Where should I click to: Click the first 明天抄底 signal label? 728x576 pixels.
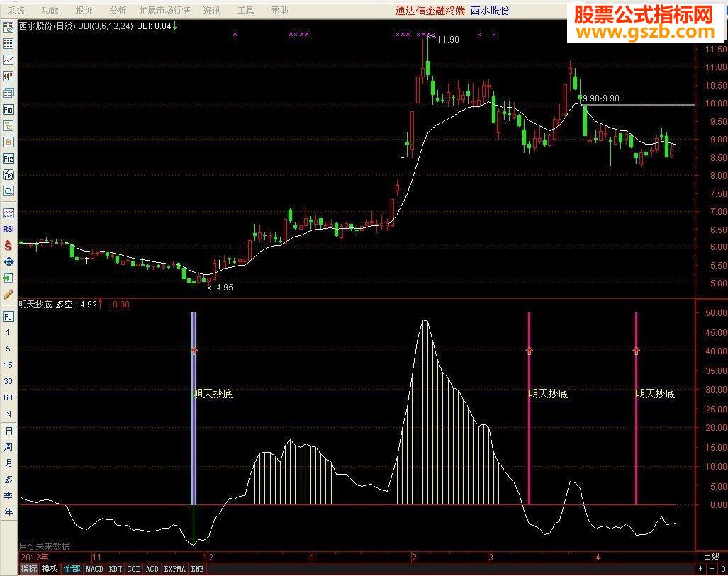[213, 394]
